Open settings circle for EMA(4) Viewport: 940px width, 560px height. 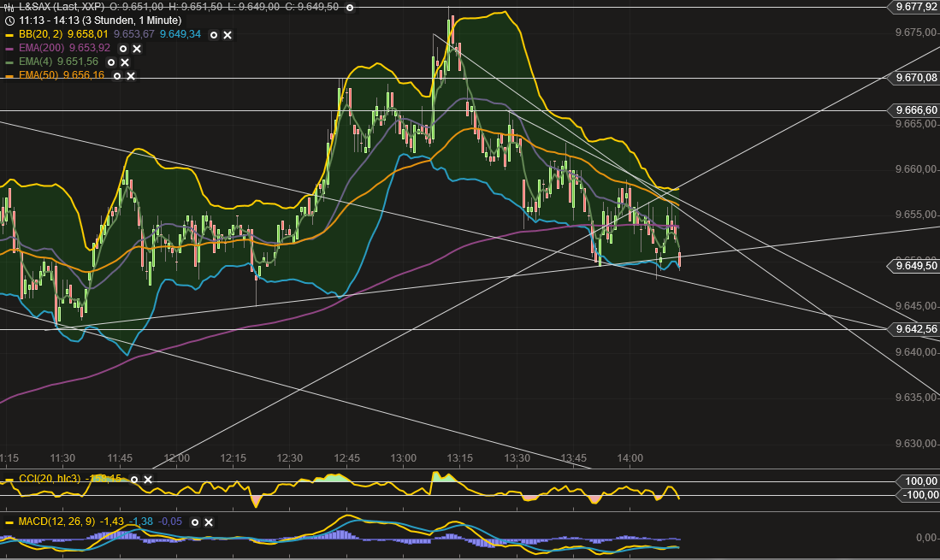[110, 62]
